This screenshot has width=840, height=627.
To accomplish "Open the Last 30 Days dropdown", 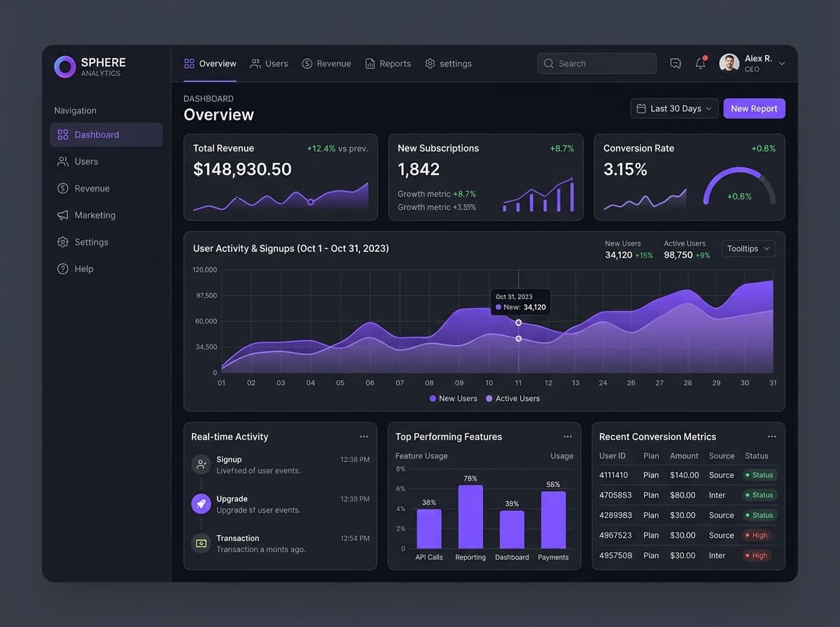I will (x=674, y=108).
